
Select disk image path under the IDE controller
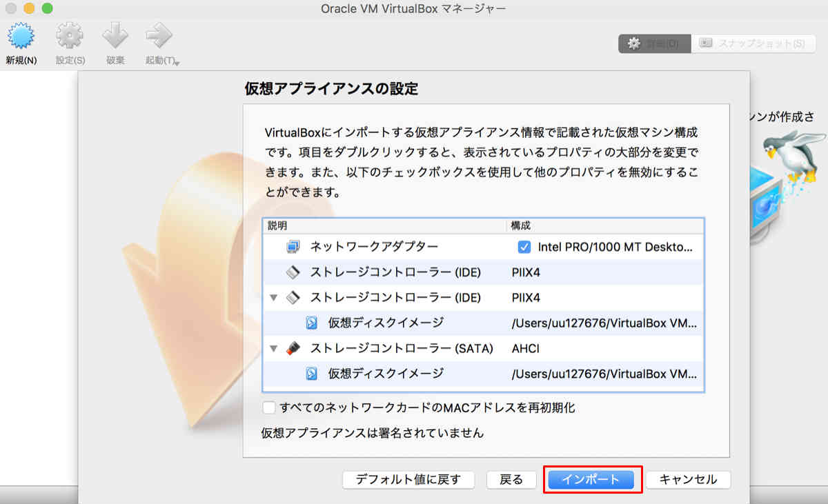point(604,323)
